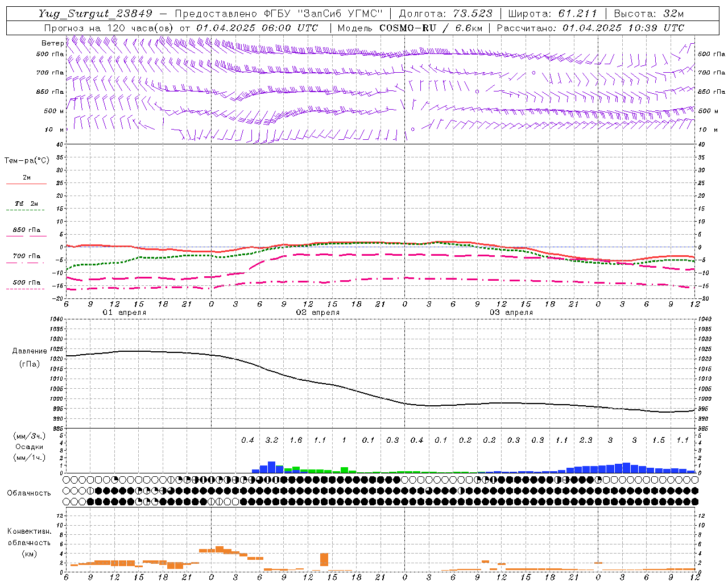The image size is (728, 582).
Task: Click the Ветер panel label
Action: click(52, 43)
